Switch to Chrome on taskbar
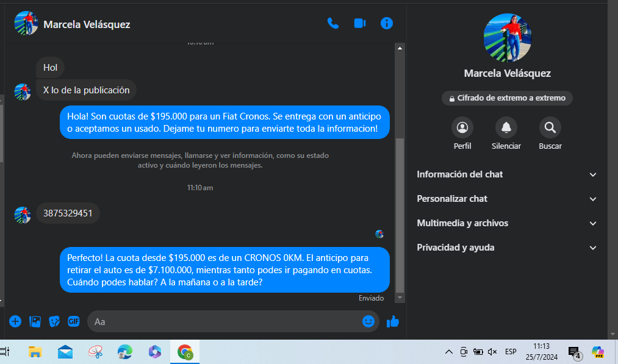This screenshot has width=618, height=364. [184, 352]
